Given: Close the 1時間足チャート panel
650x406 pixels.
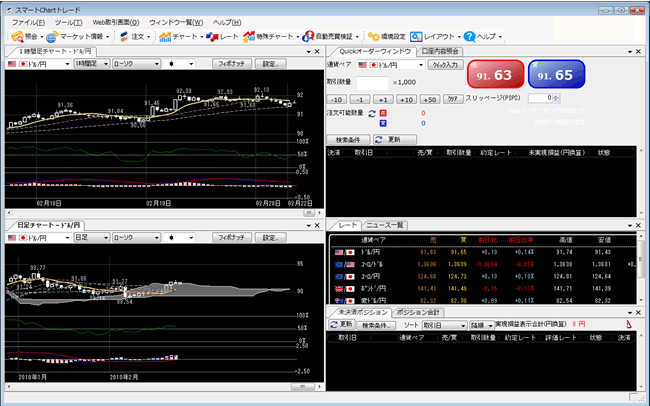Looking at the screenshot, I should 317,52.
